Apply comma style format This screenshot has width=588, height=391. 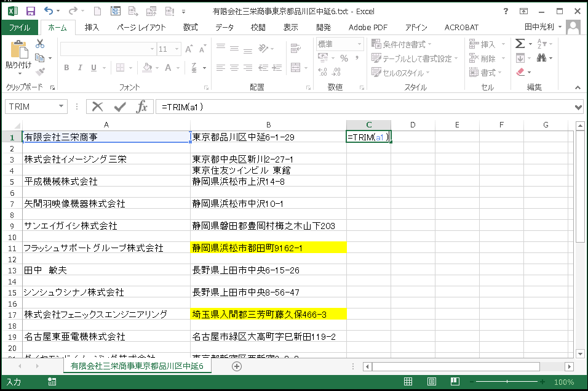(x=357, y=58)
